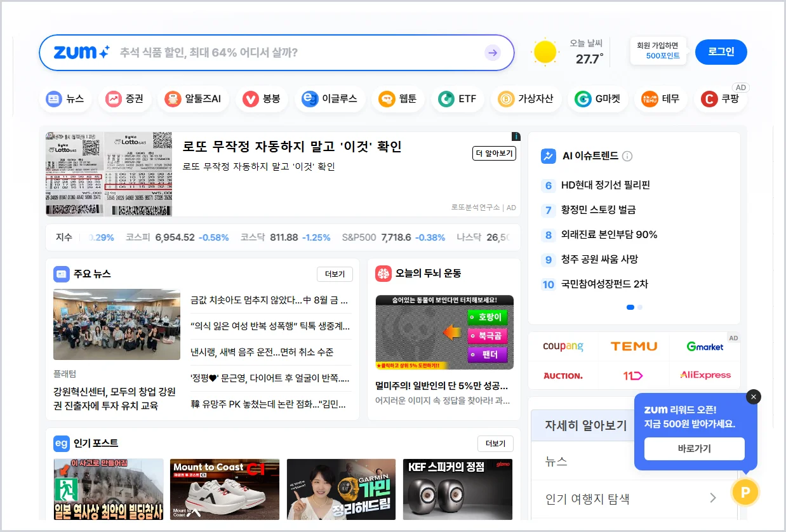Screen dimensions: 786x532
Task: Click the yellow P reward coin icon
Action: [x=745, y=491]
